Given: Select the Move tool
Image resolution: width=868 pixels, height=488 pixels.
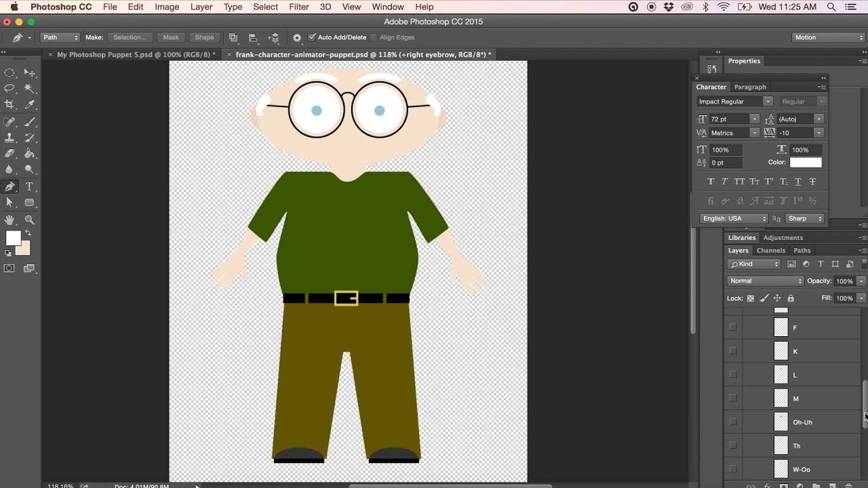Looking at the screenshot, I should [x=30, y=73].
